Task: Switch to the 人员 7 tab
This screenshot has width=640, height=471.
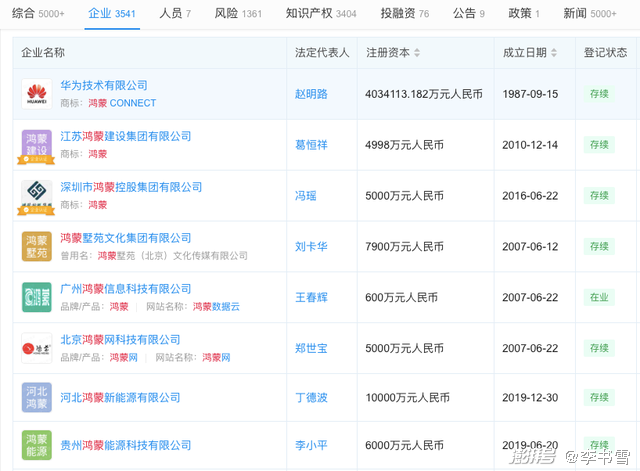Action: [x=175, y=13]
